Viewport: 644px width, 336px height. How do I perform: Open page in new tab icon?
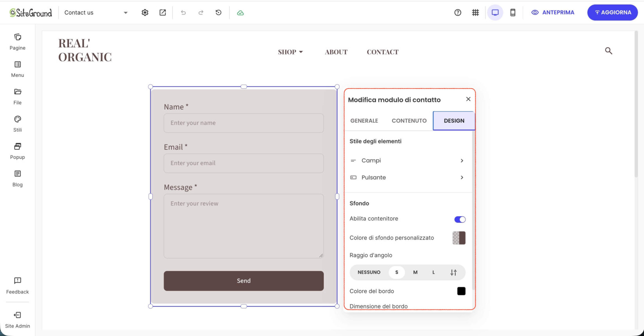163,13
